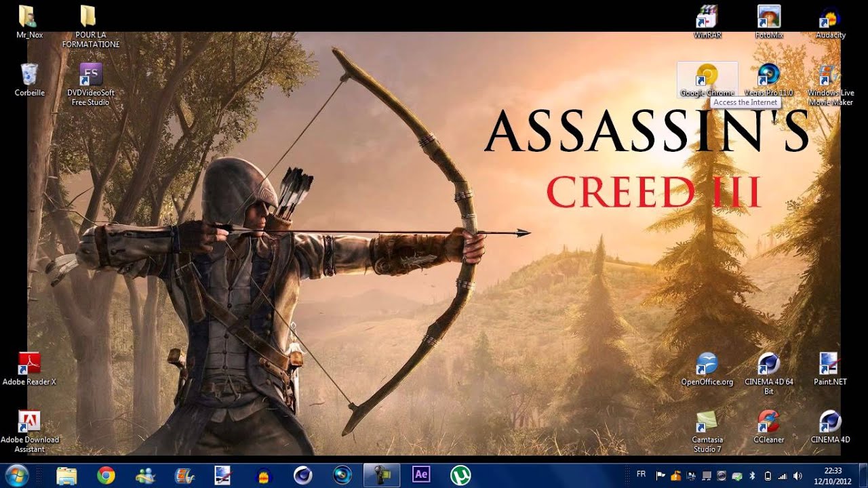Click the orange warning tray icon
Image resolution: width=868 pixels, height=488 pixels.
(676, 476)
